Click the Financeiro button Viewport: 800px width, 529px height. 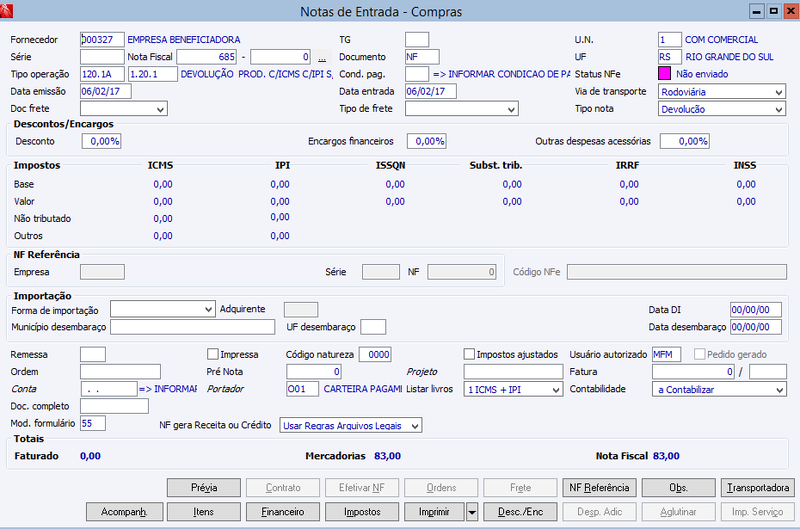point(283,512)
